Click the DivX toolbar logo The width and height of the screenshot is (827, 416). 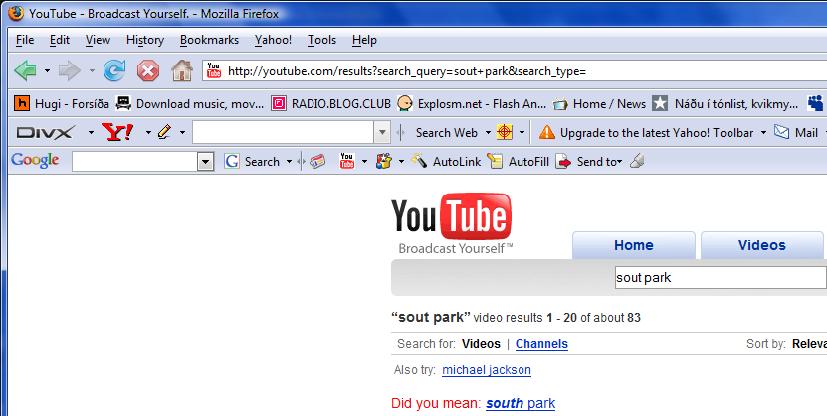coord(46,132)
